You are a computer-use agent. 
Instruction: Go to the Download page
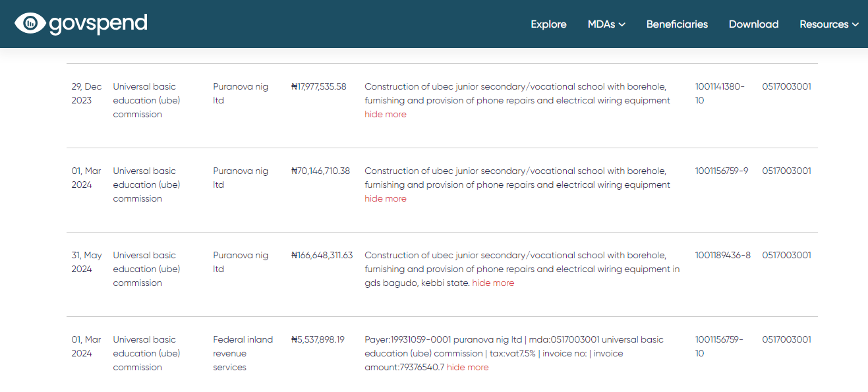pyautogui.click(x=753, y=24)
